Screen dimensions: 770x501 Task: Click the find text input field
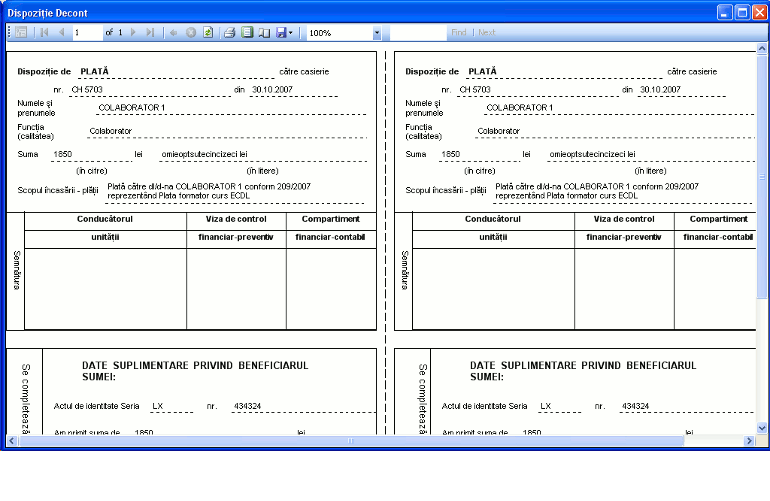418,32
